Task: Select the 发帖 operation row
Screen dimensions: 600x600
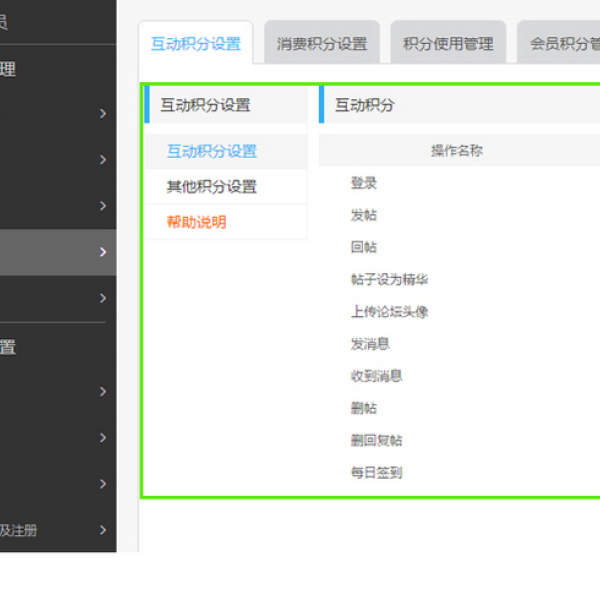Action: (x=364, y=215)
